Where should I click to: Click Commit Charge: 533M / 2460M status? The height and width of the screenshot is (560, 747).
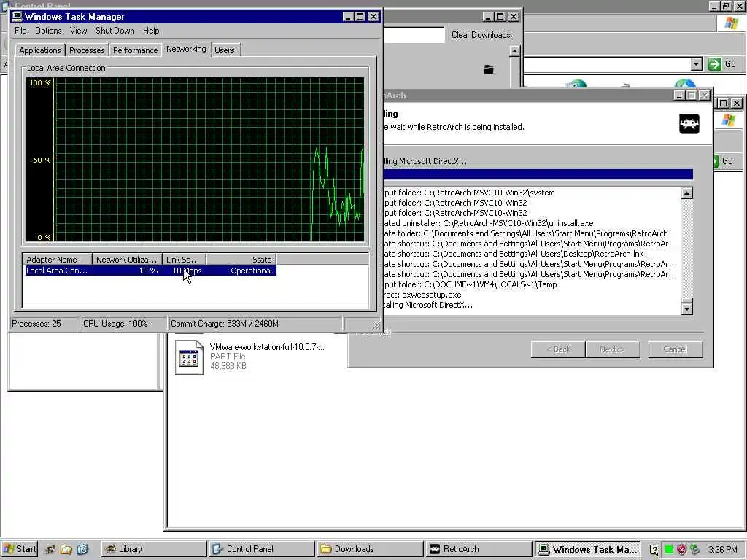coord(225,323)
